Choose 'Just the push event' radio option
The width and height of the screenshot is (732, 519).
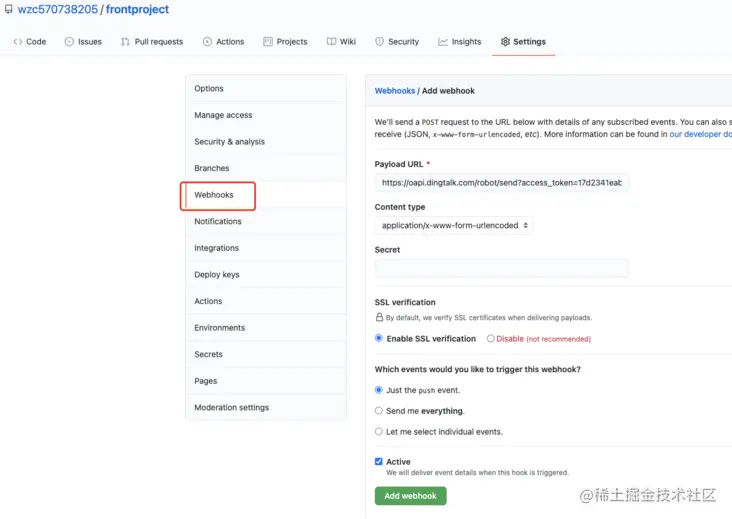click(379, 390)
